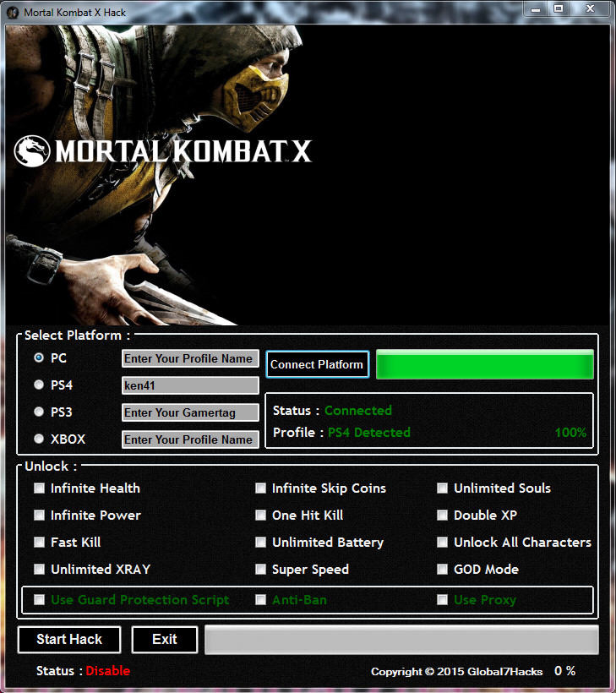Choose the XBOX platform option
The height and width of the screenshot is (693, 616).
click(39, 439)
